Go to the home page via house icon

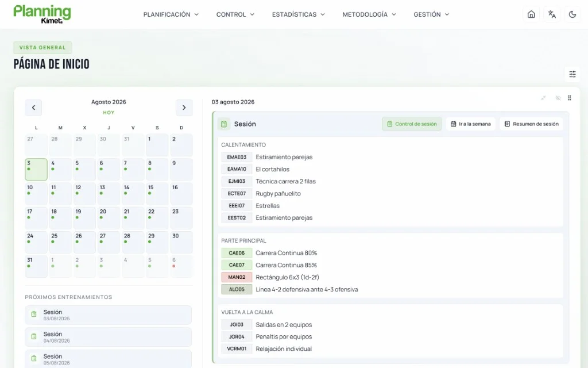click(531, 14)
